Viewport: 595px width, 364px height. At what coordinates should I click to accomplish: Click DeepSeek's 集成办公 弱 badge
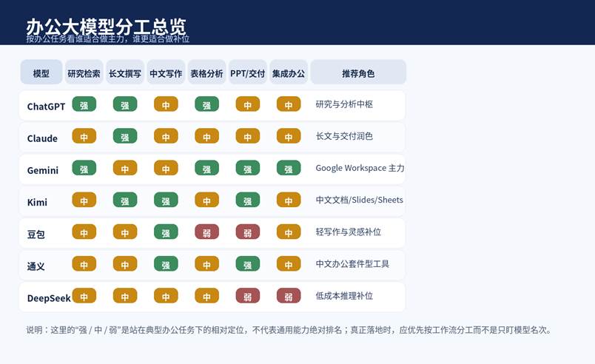click(x=289, y=296)
